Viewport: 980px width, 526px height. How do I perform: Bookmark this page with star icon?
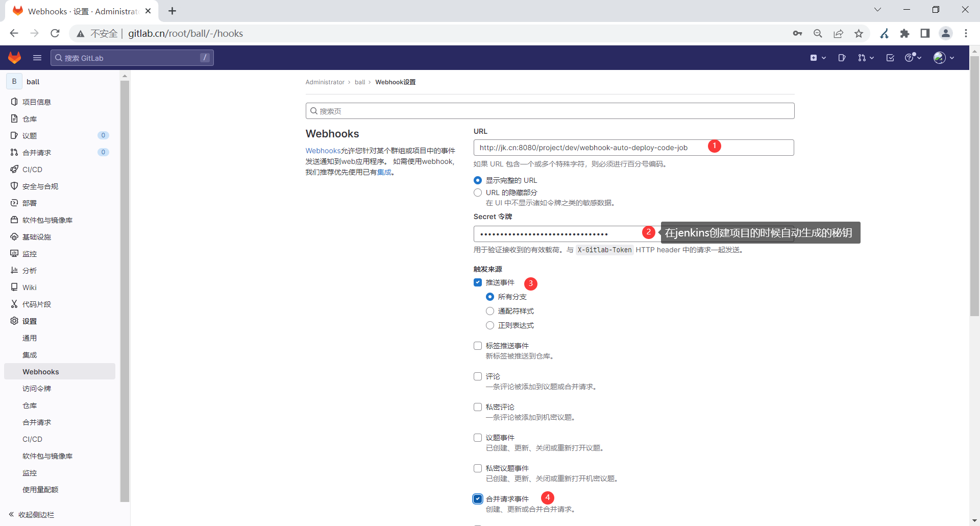859,33
